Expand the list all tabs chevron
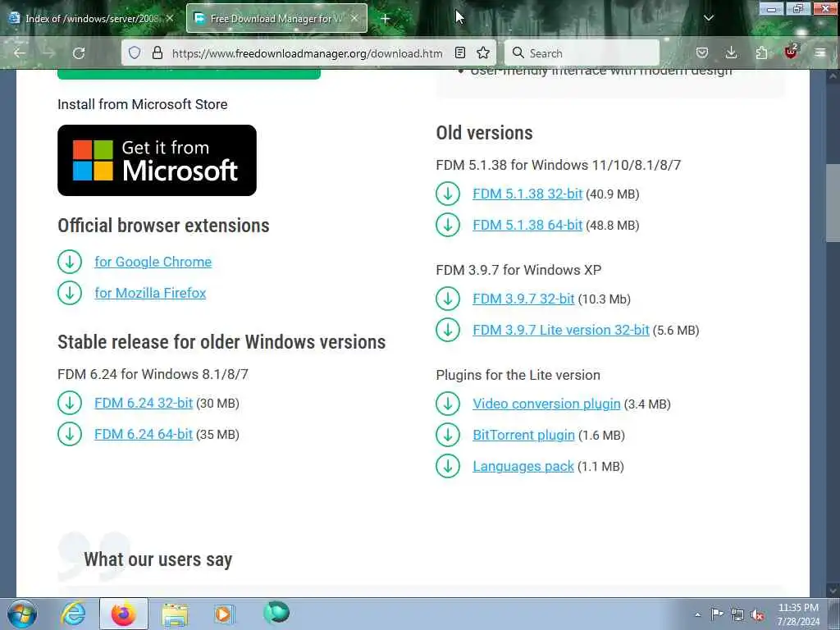 click(708, 18)
